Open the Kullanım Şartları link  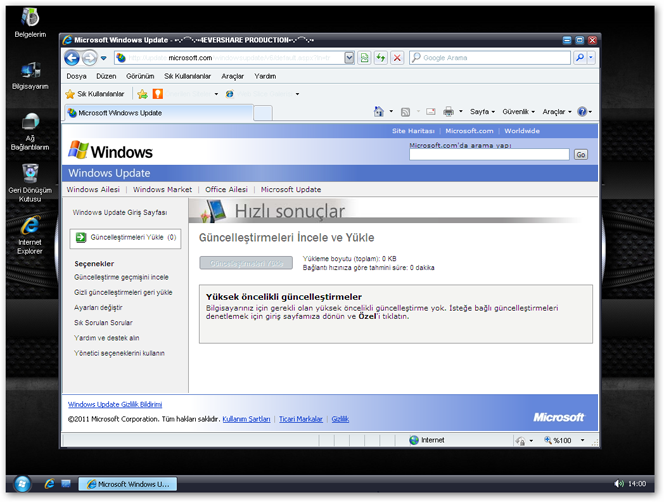click(x=246, y=419)
